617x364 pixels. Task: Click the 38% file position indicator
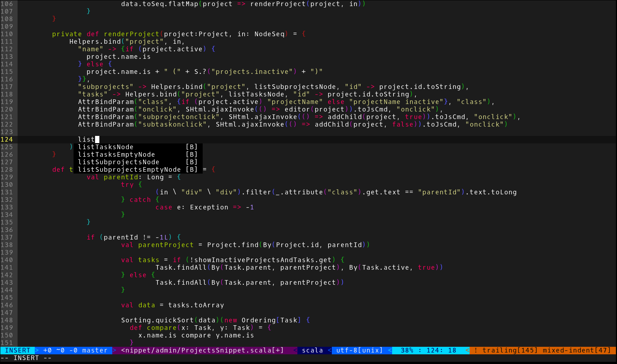point(407,350)
